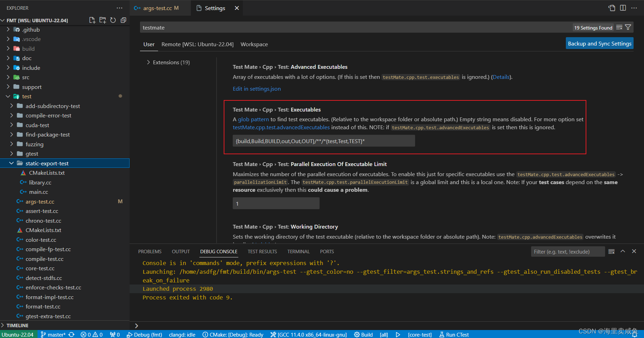Run CTest from the status bar
This screenshot has width=644, height=338.
pos(454,335)
